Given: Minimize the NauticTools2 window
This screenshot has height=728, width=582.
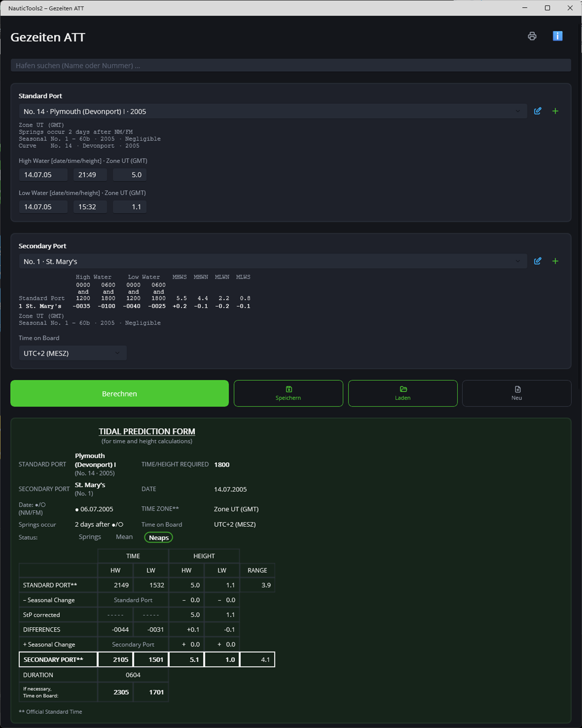Looking at the screenshot, I should coord(525,8).
